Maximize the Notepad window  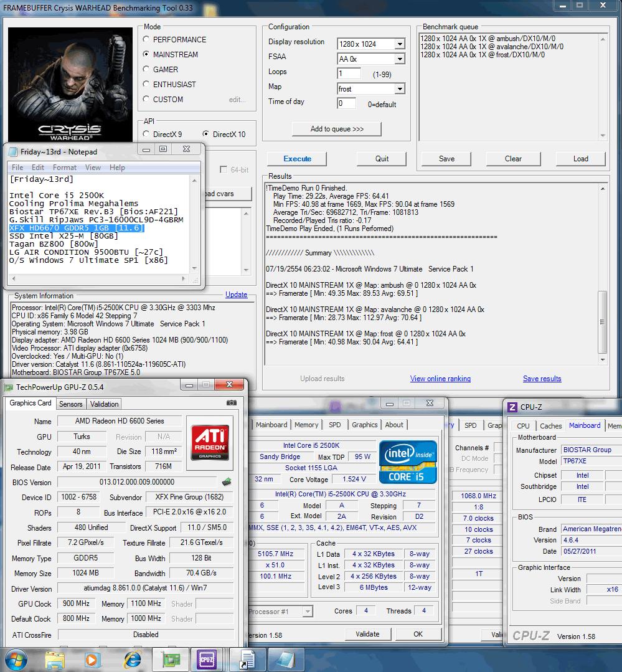pos(163,149)
